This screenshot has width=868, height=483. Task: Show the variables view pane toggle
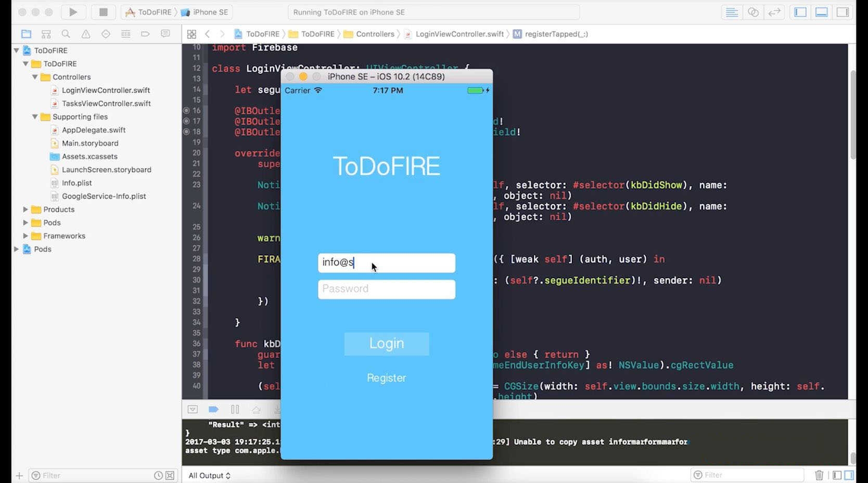point(837,475)
